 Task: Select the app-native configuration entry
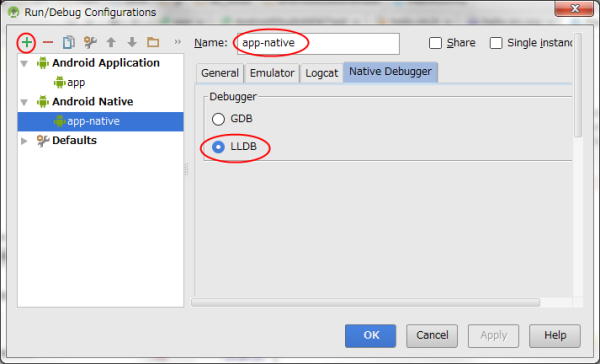pyautogui.click(x=100, y=121)
